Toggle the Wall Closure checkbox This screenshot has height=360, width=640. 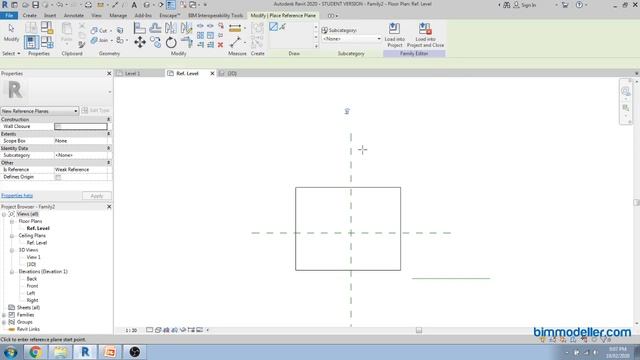tap(58, 127)
